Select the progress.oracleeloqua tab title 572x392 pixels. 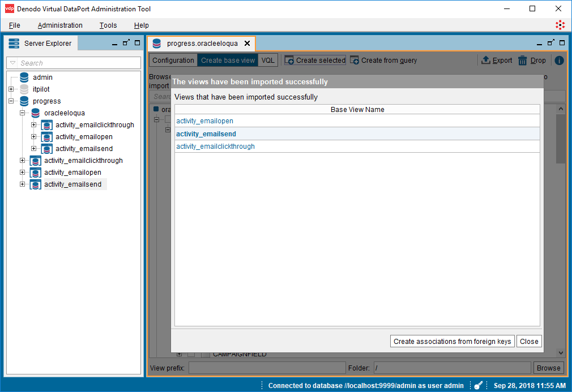pos(202,44)
